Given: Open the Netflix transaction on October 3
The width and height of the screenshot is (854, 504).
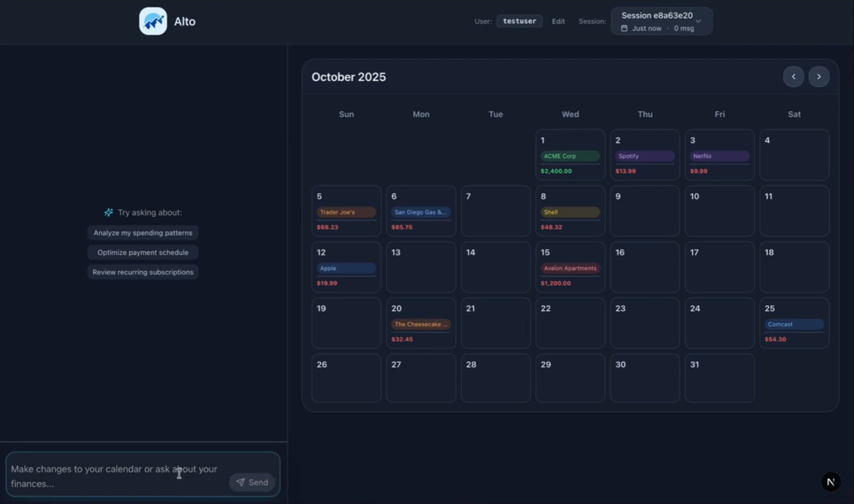Looking at the screenshot, I should pyautogui.click(x=719, y=156).
